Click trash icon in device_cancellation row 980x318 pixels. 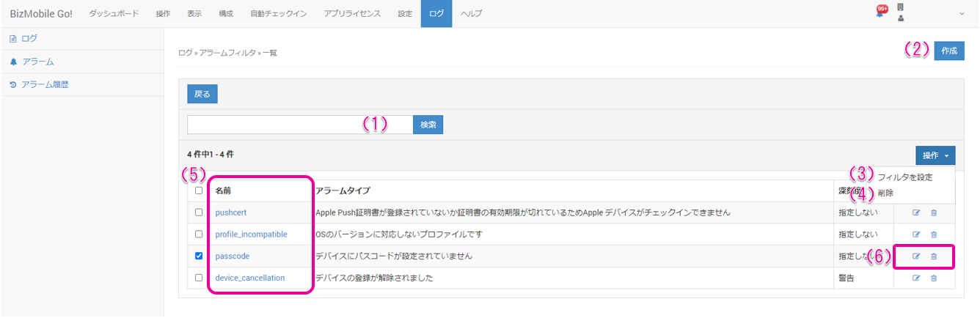coord(934,278)
